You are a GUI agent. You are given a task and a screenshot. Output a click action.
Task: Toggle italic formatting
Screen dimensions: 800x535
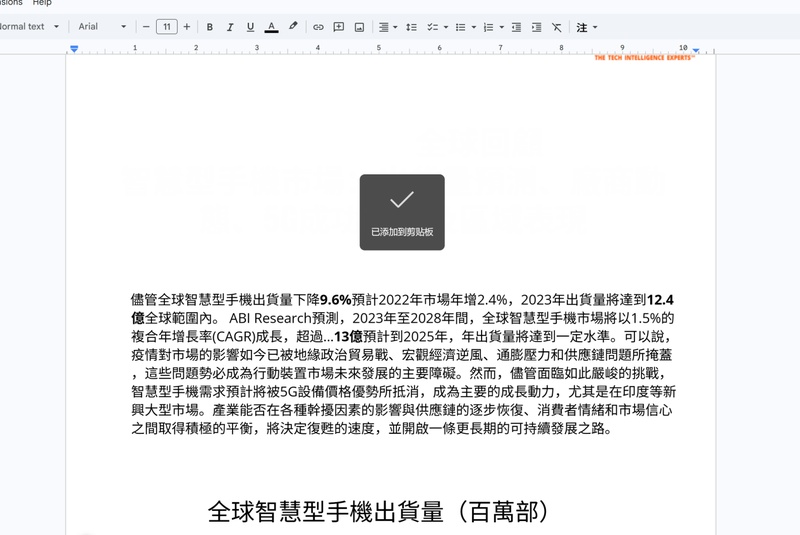230,27
